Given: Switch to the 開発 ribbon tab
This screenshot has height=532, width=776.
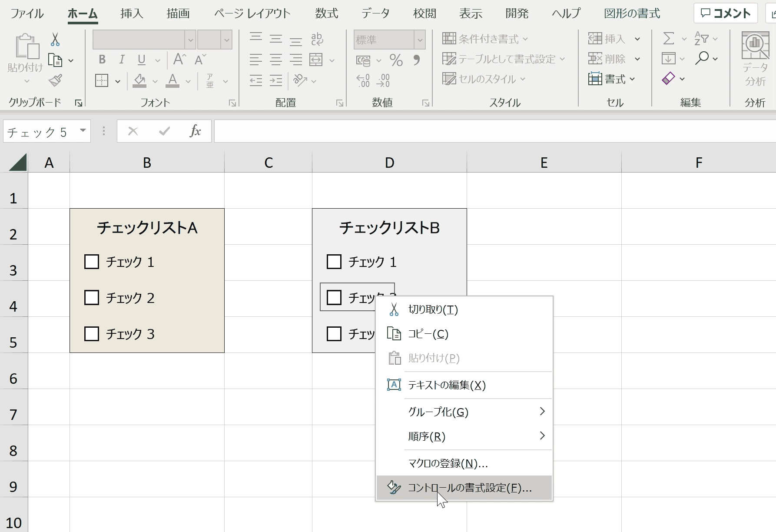Looking at the screenshot, I should 517,13.
